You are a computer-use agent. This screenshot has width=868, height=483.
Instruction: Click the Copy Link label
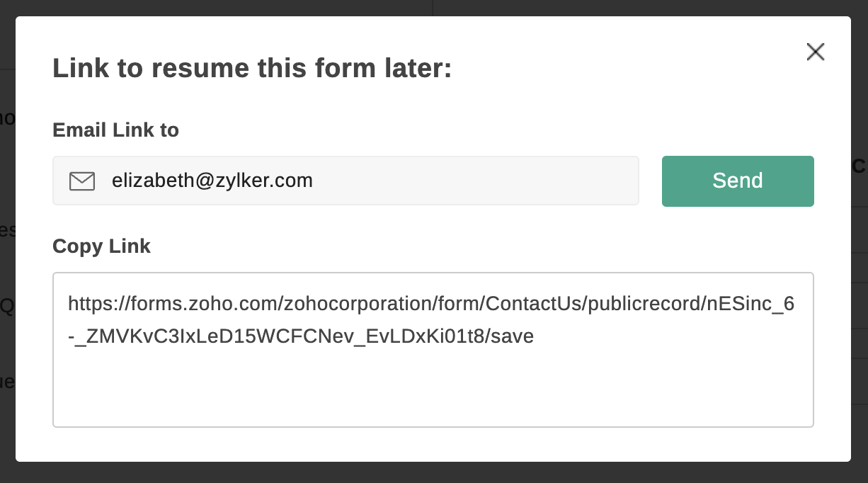[x=101, y=246]
